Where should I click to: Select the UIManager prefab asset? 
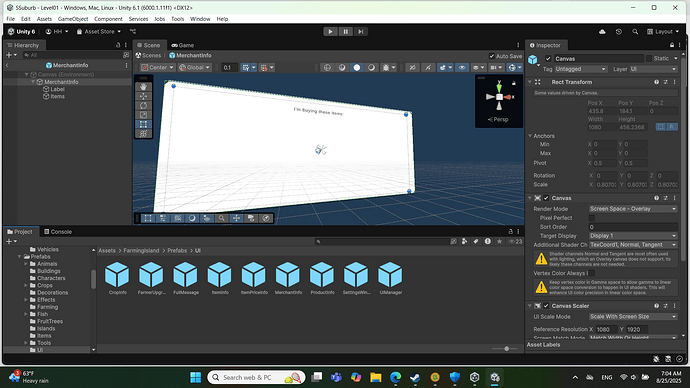click(390, 278)
